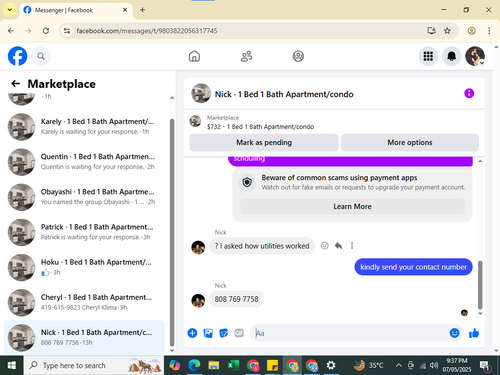Open the Windows Start menu
Screen dimensions: 500x375
12,365
